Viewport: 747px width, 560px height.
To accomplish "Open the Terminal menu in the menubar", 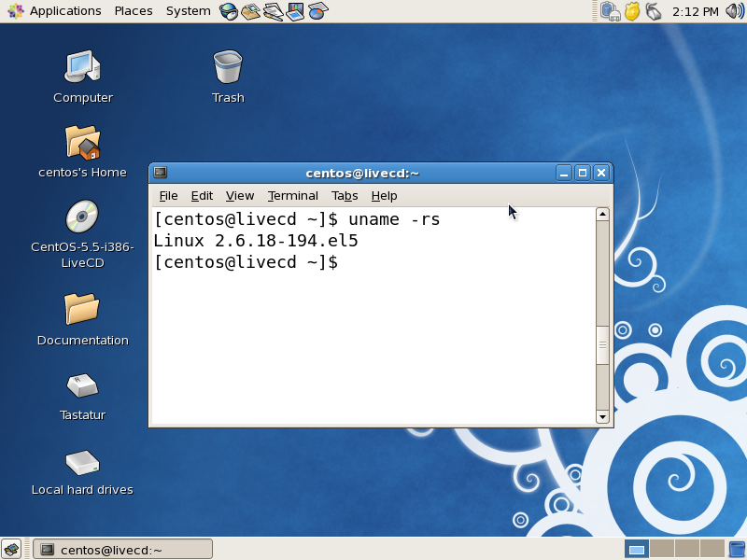I will tap(292, 195).
